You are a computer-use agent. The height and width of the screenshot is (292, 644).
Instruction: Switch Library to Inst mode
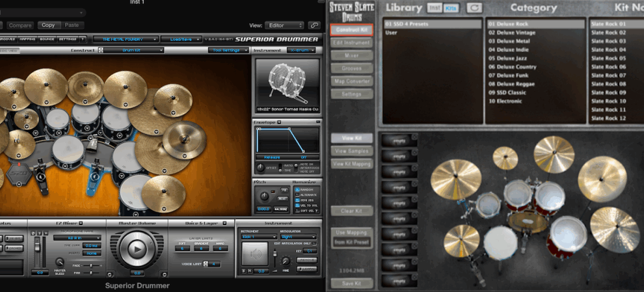(435, 8)
